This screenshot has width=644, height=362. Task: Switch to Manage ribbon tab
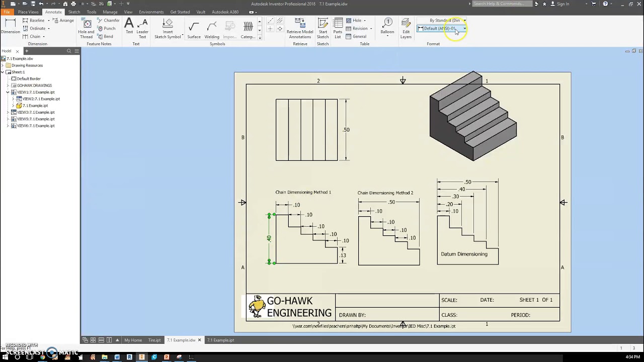(x=110, y=12)
